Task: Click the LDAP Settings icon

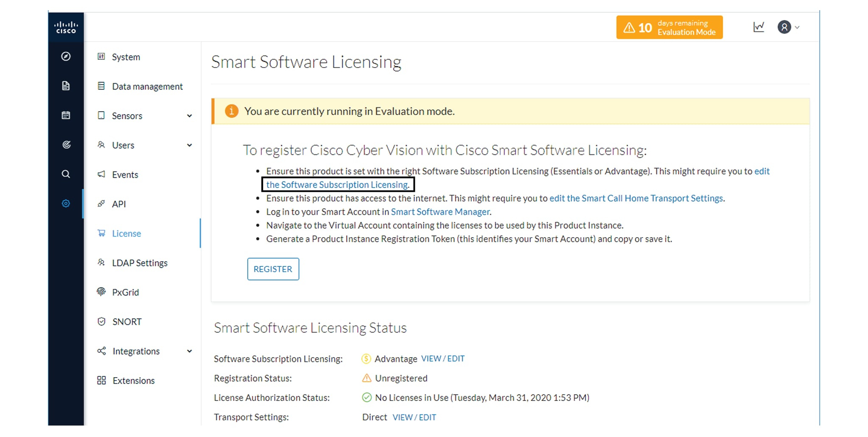Action: pyautogui.click(x=101, y=262)
